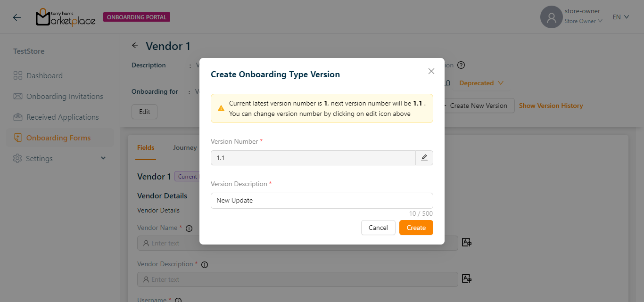Click the help question mark icon
The image size is (644, 302).
coord(461,65)
